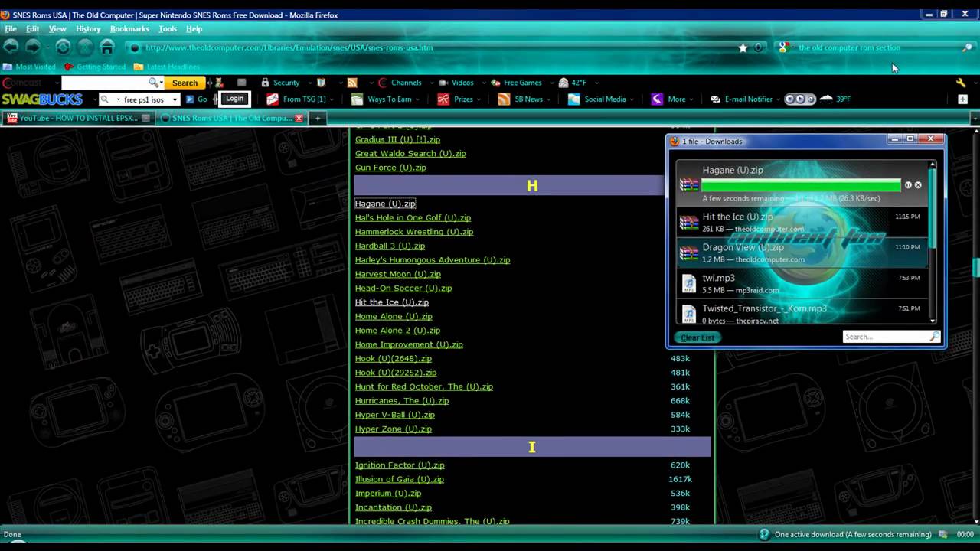The height and width of the screenshot is (551, 980).
Task: Open the Comcast toolbar wrench settings icon
Action: tap(961, 83)
